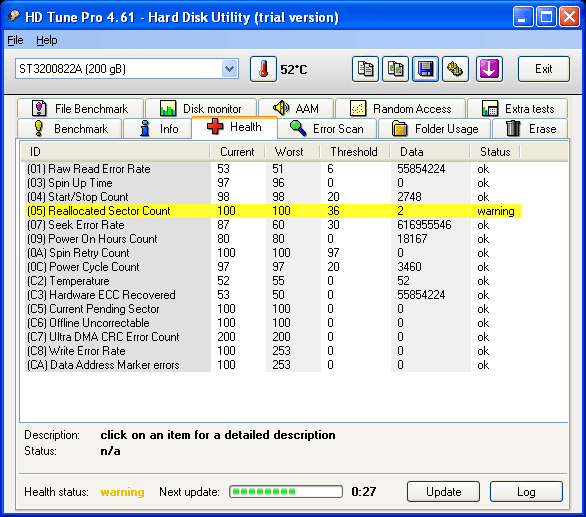Click the data value 616955546
Viewport: 586px width, 517px height.
[424, 225]
